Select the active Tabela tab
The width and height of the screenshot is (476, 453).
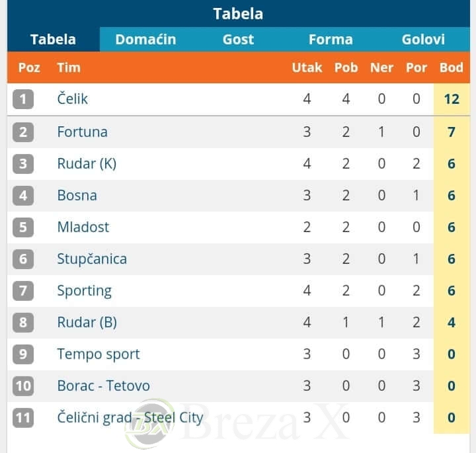[53, 39]
